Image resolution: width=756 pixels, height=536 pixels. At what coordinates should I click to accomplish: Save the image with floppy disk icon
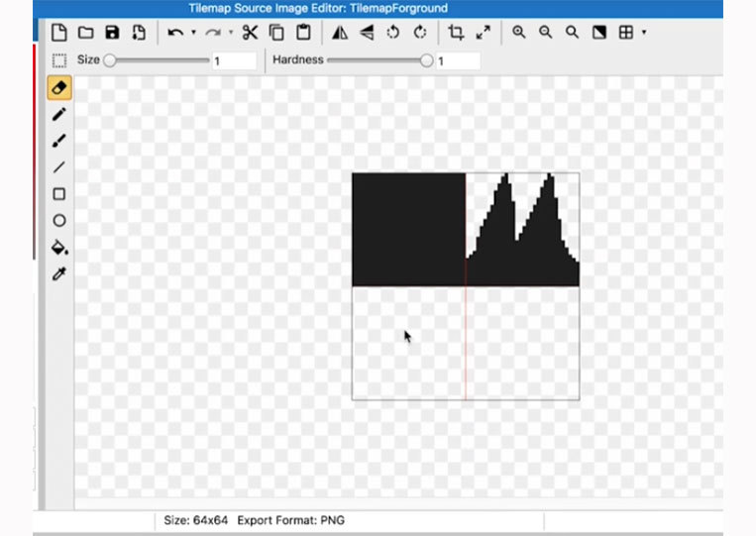(112, 33)
